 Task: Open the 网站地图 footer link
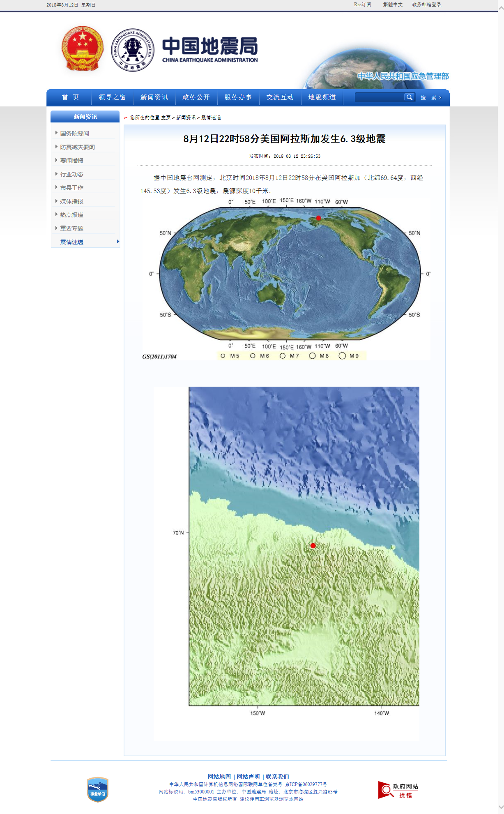click(x=219, y=777)
